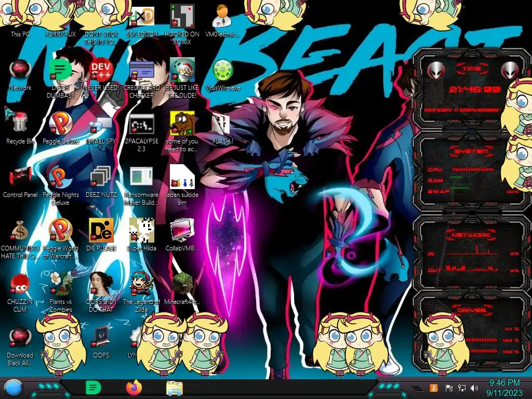532x399 pixels.
Task: Click the TIME header in widget
Action: 472,69
